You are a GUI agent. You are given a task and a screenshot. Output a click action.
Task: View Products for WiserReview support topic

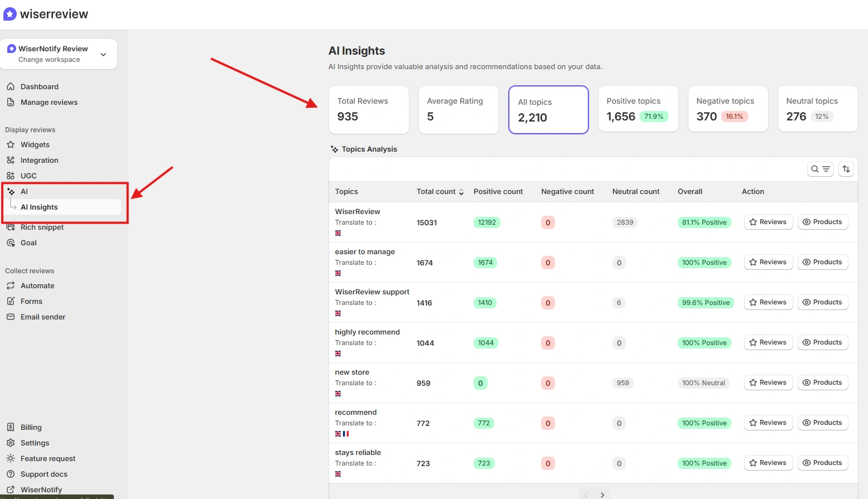823,302
